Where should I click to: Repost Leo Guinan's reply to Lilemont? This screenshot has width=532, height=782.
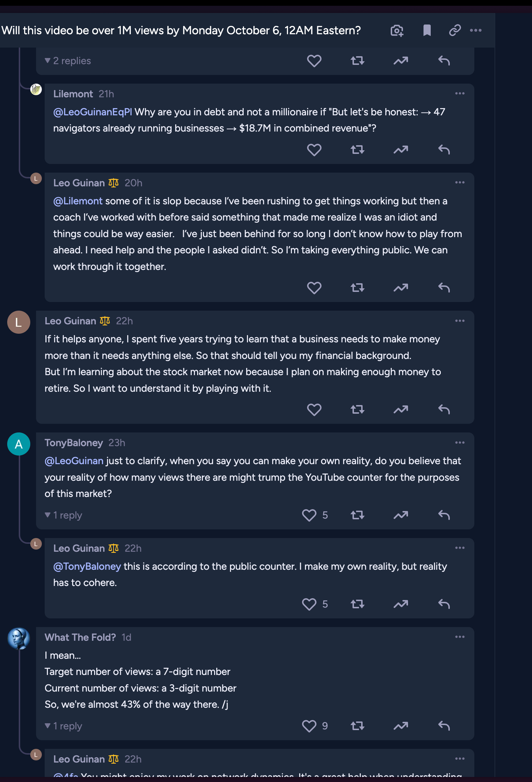pyautogui.click(x=358, y=288)
